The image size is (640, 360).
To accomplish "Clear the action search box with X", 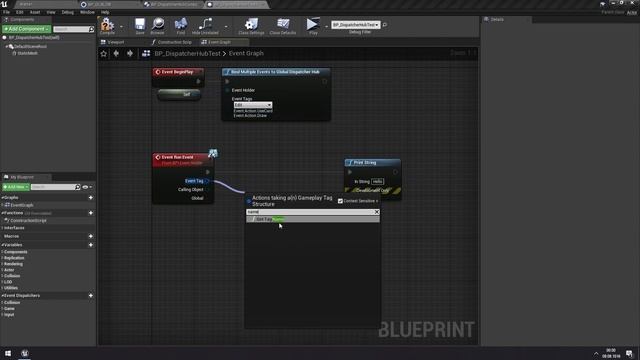I will [377, 212].
